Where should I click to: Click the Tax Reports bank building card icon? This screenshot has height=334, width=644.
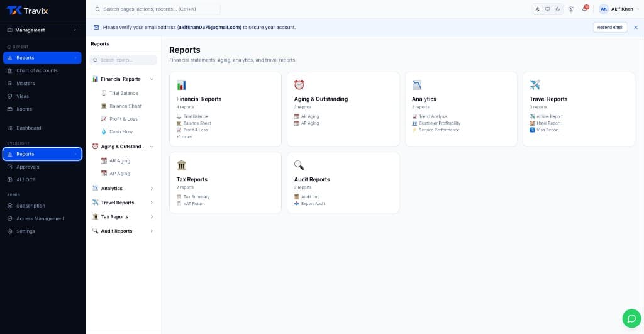pos(181,165)
